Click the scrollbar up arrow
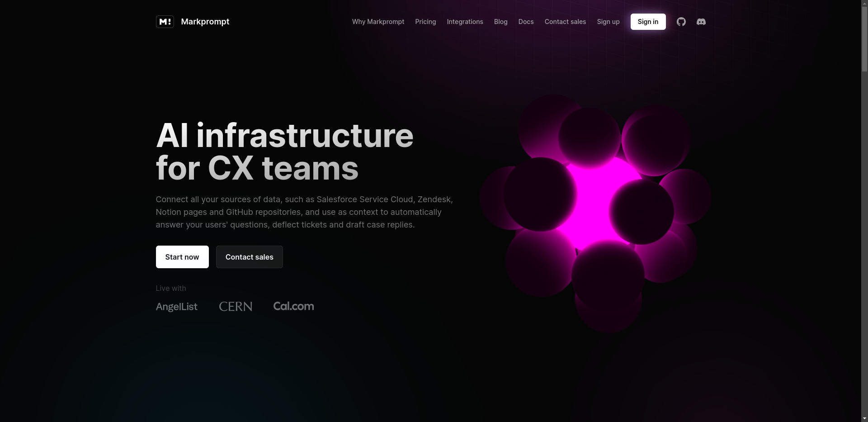The image size is (868, 422). [864, 3]
